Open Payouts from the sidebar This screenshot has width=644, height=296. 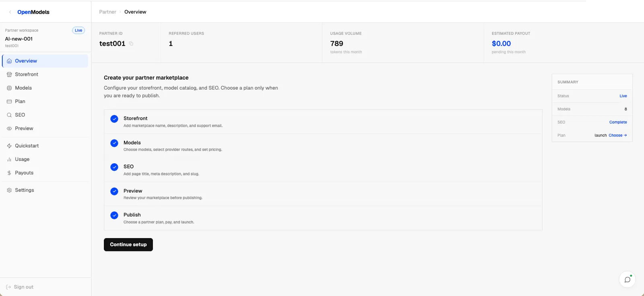45,173
